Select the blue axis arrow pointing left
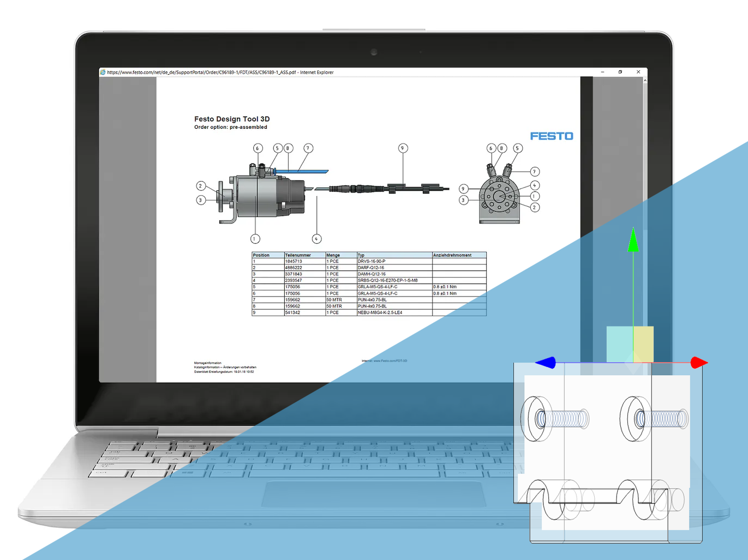 (546, 362)
